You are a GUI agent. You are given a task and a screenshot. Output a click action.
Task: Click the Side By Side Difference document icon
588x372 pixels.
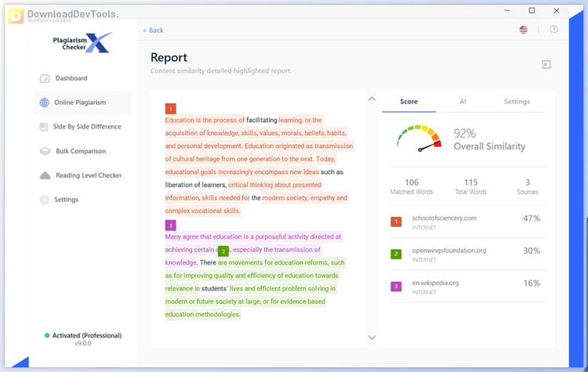click(x=44, y=127)
